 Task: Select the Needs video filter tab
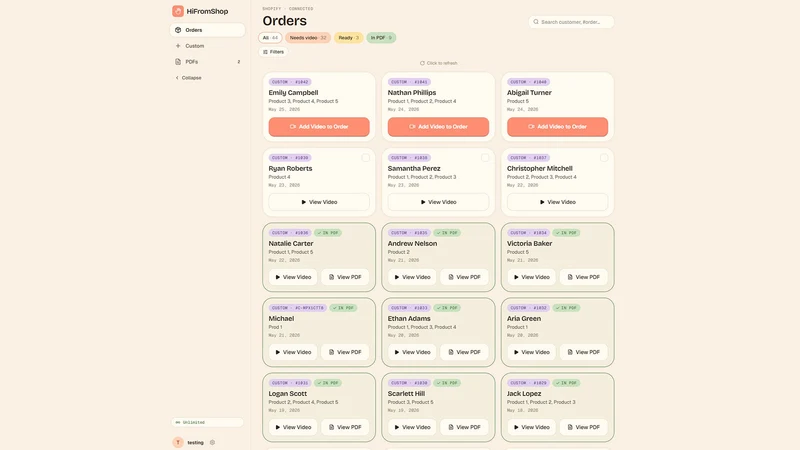click(x=308, y=38)
